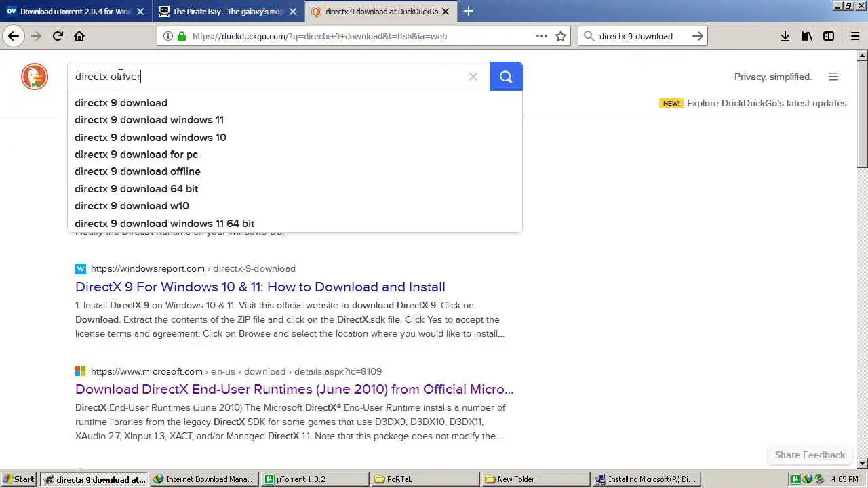Choose suggestion 'directx 9 download'
868x488 pixels.
(x=295, y=103)
